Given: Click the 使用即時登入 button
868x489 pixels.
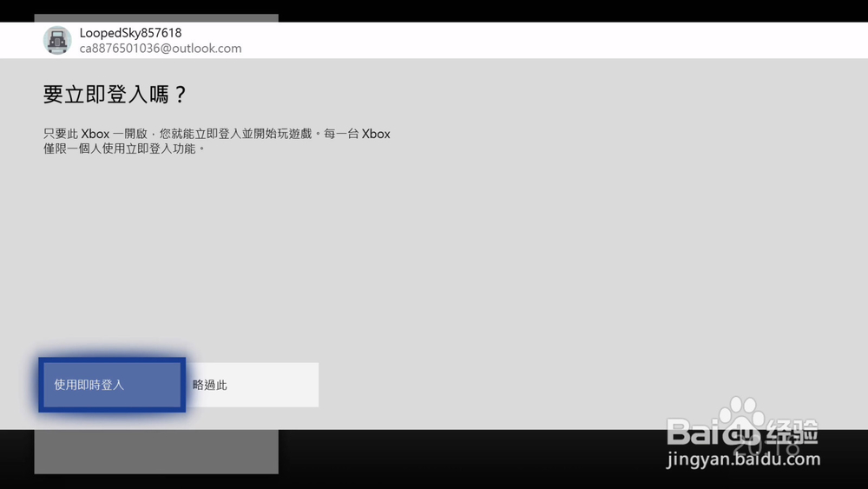Looking at the screenshot, I should pos(112,385).
